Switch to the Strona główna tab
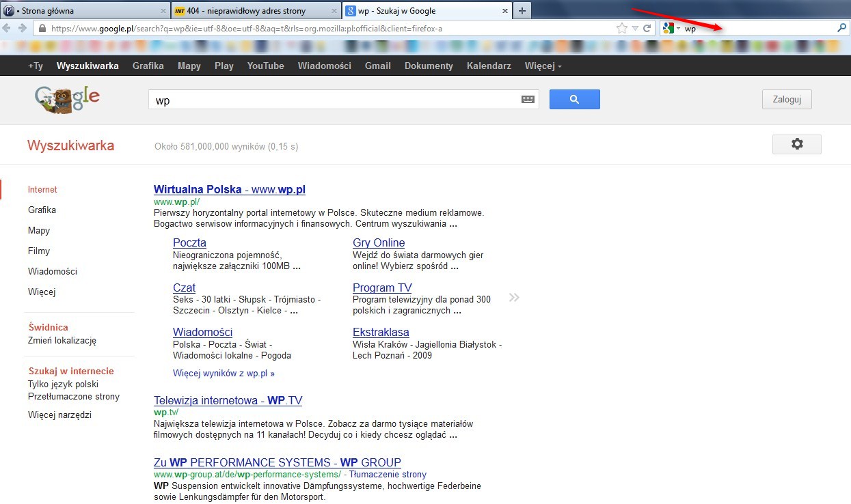This screenshot has width=851, height=504. pyautogui.click(x=85, y=11)
